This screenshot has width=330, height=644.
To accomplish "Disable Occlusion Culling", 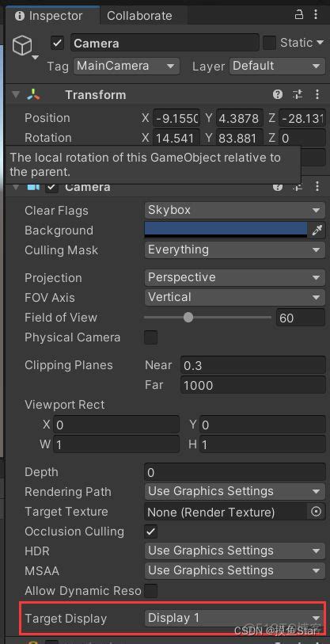I will (150, 532).
